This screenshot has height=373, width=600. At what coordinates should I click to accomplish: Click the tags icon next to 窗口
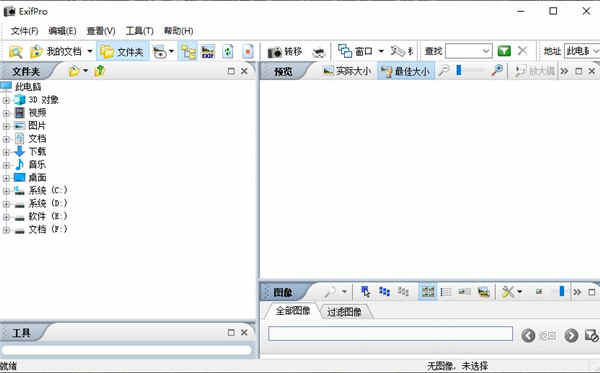pyautogui.click(x=398, y=51)
